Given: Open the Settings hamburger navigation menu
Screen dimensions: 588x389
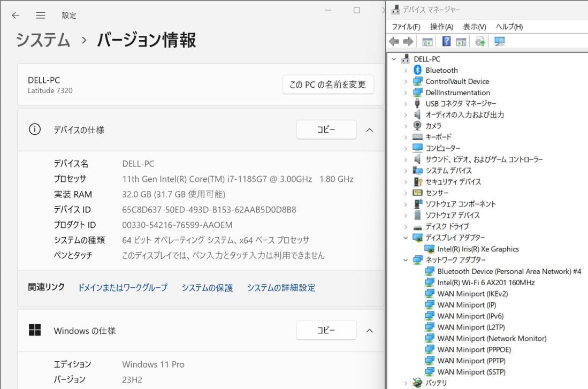Looking at the screenshot, I should 40,16.
